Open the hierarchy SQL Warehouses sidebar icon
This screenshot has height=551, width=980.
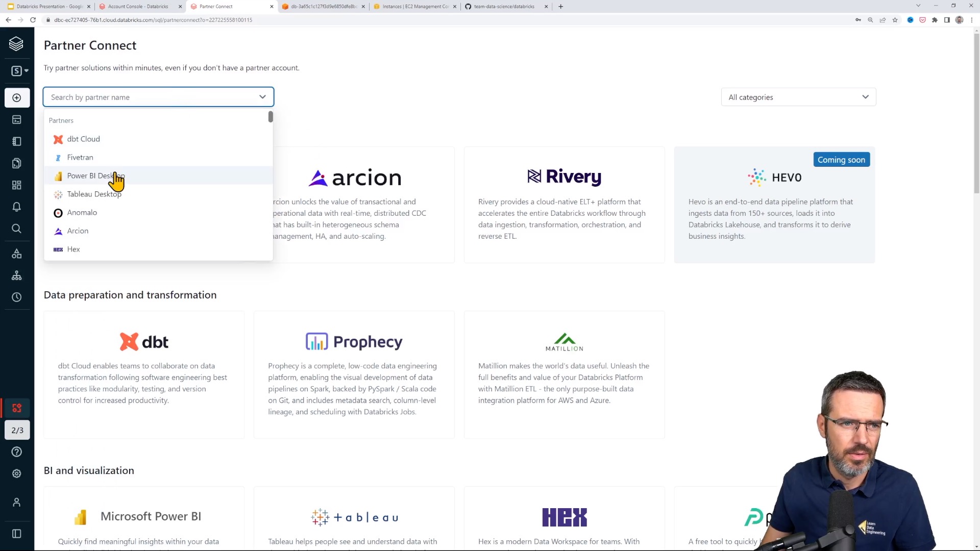tap(17, 275)
